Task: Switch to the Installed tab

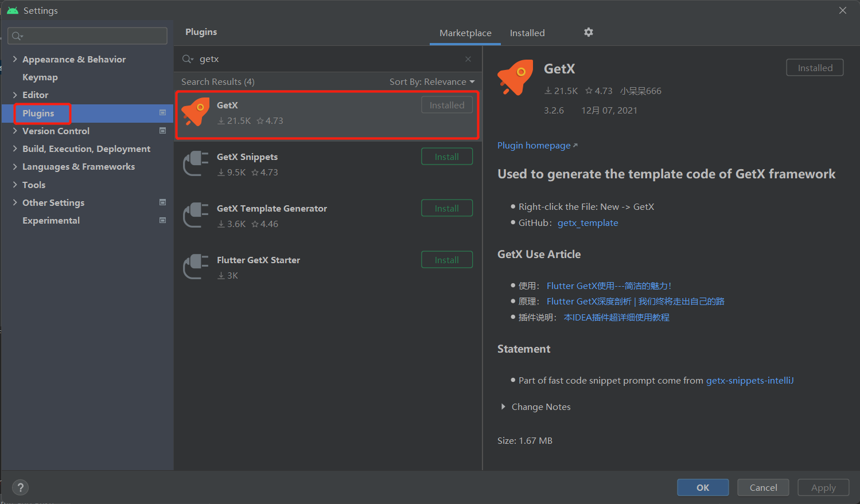Action: tap(527, 33)
